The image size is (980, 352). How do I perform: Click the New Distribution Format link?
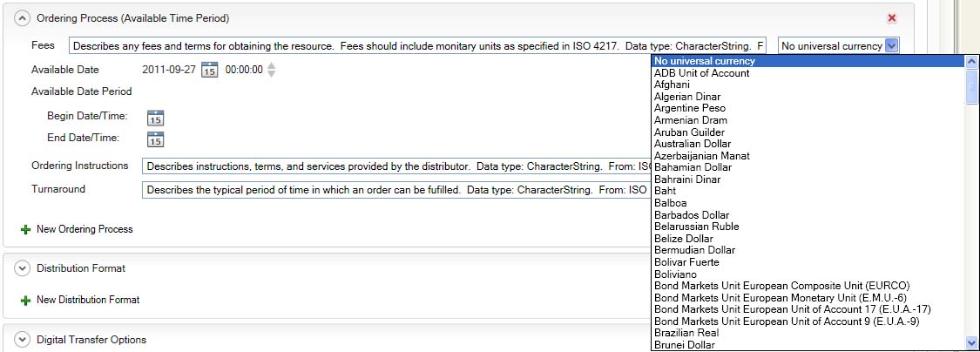point(87,300)
